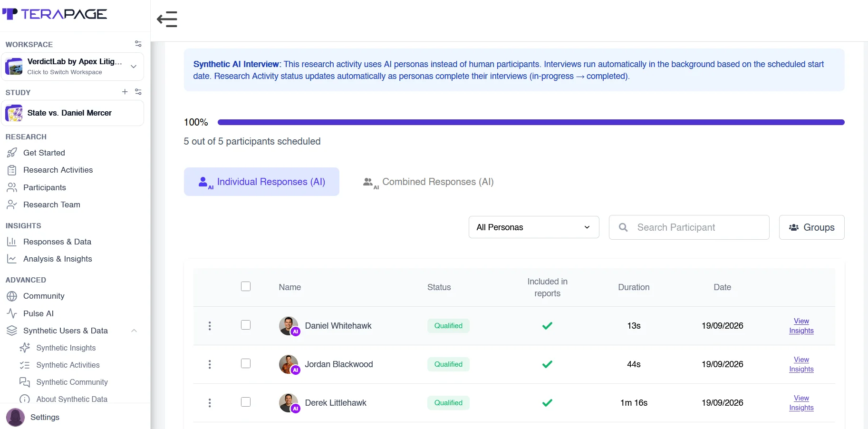Click the Derek Littlehawk duration 1m 16s
This screenshot has width=868, height=429.
tap(634, 403)
